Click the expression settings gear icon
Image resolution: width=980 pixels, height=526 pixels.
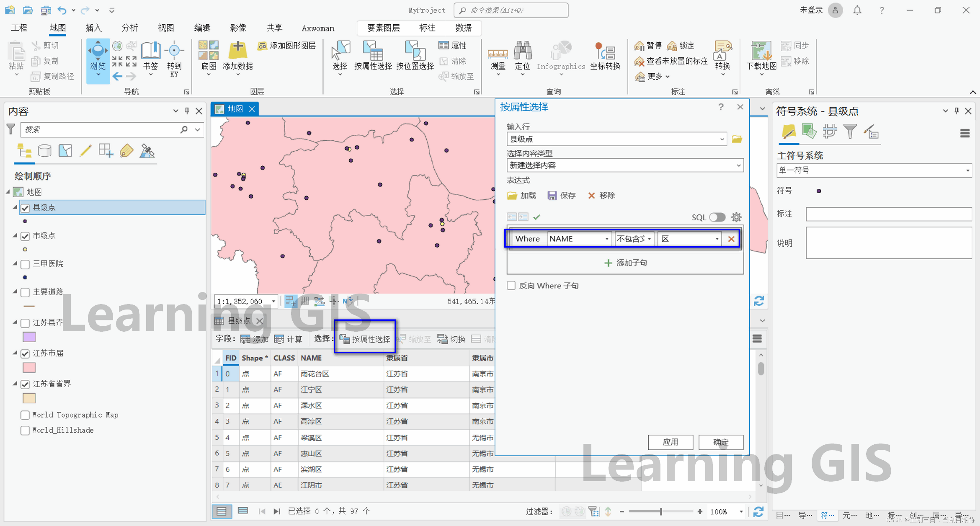tap(736, 217)
